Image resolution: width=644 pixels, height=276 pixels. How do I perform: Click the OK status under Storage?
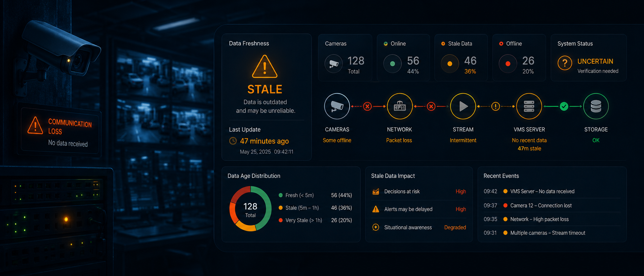click(596, 141)
